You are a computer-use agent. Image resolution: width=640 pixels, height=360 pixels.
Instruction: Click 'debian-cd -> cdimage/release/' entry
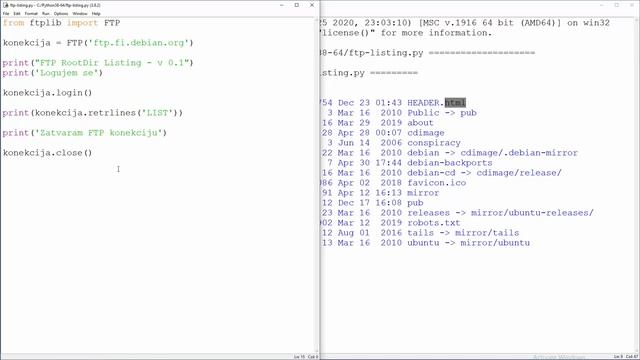[x=484, y=173]
